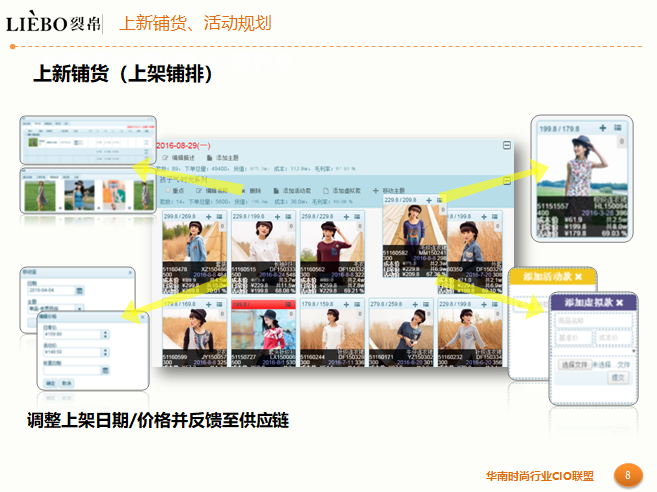This screenshot has width=657, height=492.
Task: Click plus icon on floating 229.8/209.8 card
Action: click(429, 200)
